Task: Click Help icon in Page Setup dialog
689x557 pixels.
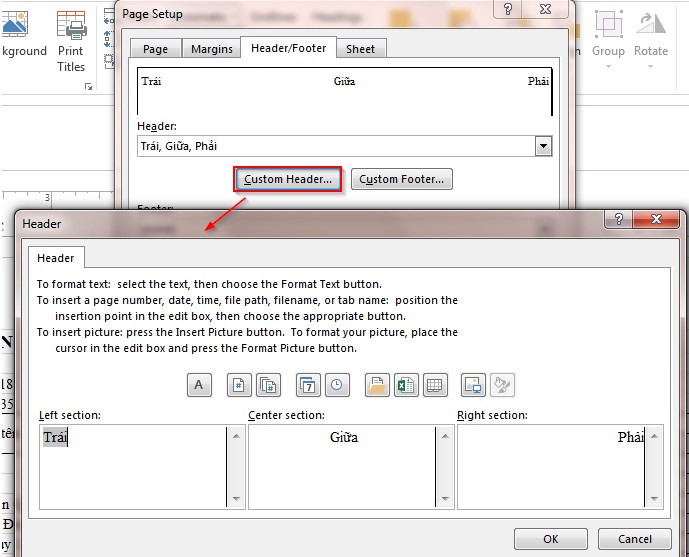Action: point(508,9)
